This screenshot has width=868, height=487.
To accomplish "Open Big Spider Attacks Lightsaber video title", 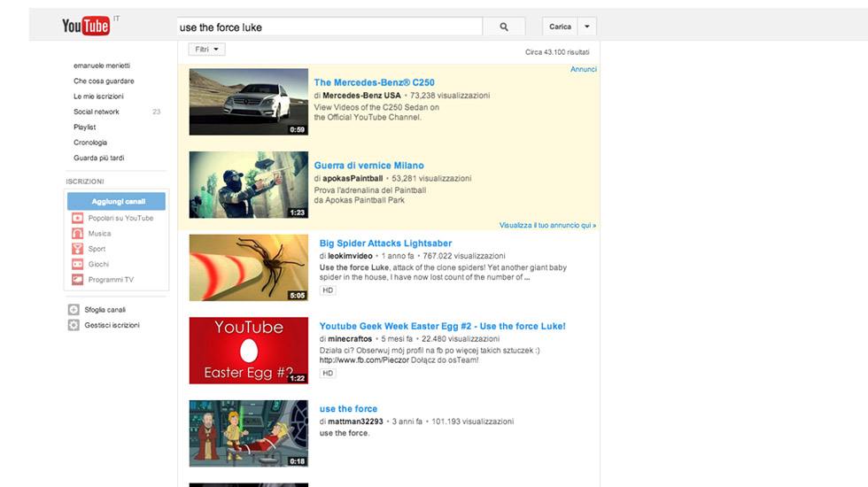I will (x=385, y=243).
